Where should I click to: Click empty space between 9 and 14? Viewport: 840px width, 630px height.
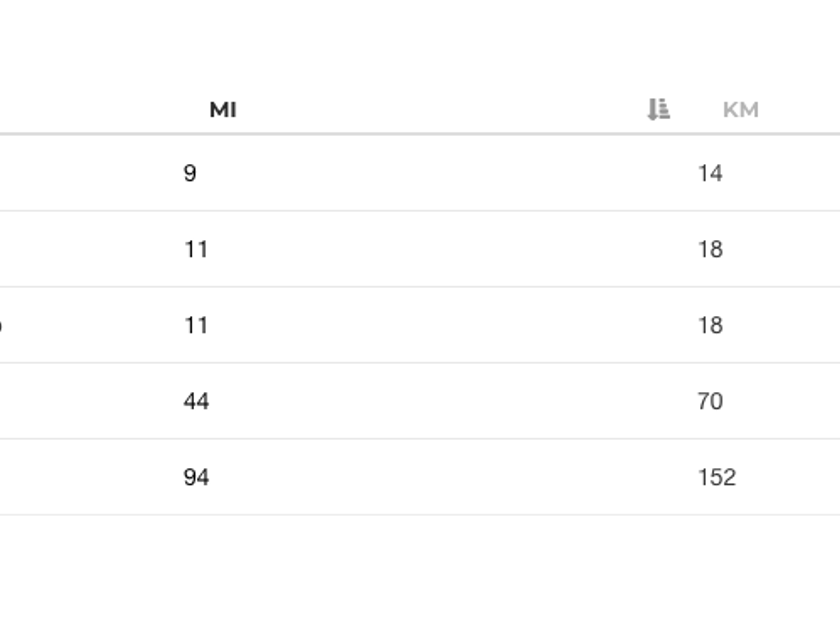coord(450,173)
